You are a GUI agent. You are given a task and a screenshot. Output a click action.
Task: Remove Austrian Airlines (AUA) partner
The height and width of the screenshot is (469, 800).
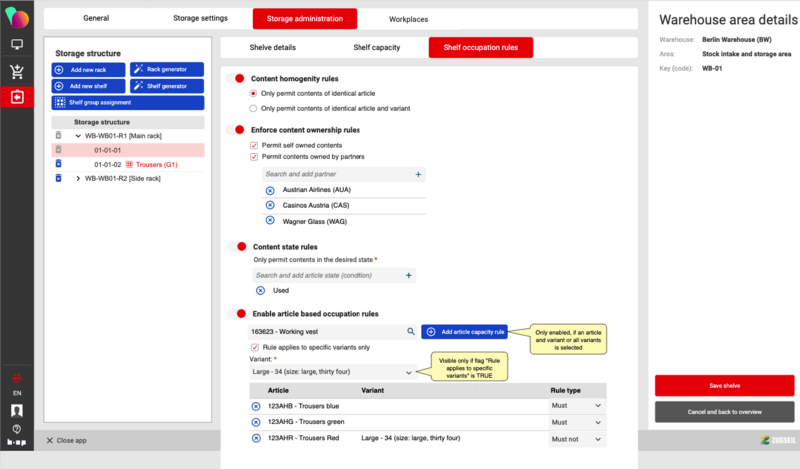click(x=269, y=189)
